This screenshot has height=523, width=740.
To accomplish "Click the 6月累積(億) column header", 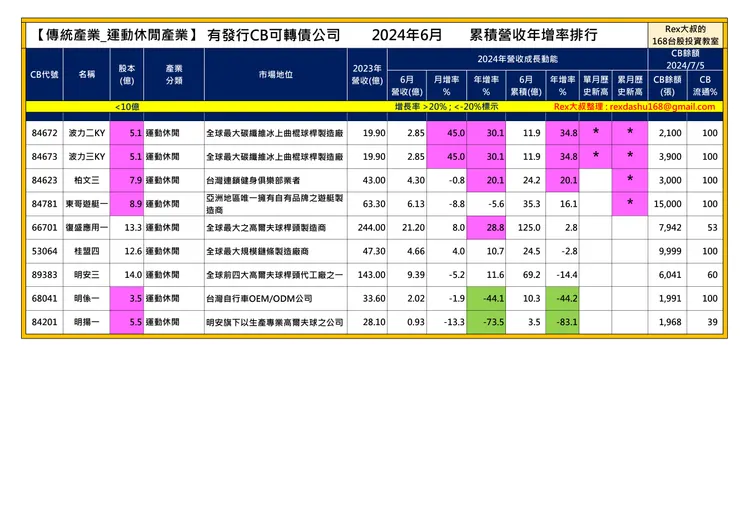I will coord(526,85).
